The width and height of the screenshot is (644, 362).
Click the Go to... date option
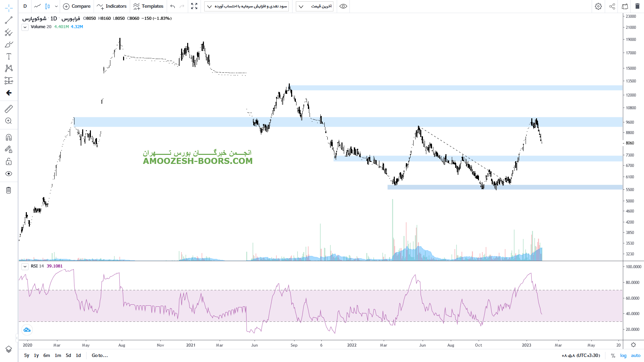pyautogui.click(x=100, y=356)
